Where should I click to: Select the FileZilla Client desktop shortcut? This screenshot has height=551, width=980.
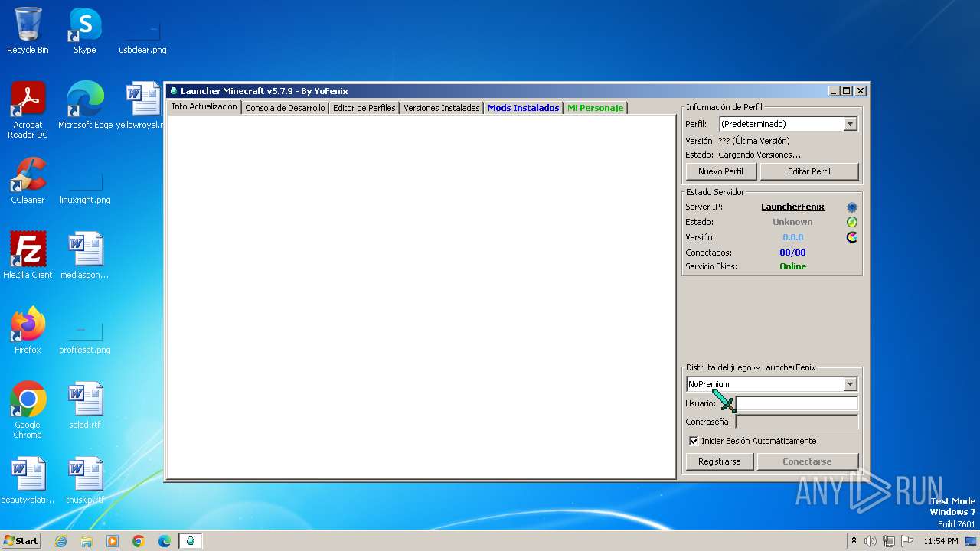point(28,255)
